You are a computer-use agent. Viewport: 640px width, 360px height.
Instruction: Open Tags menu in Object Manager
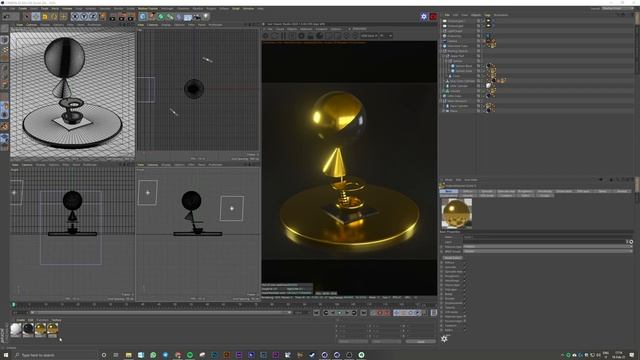coord(488,15)
